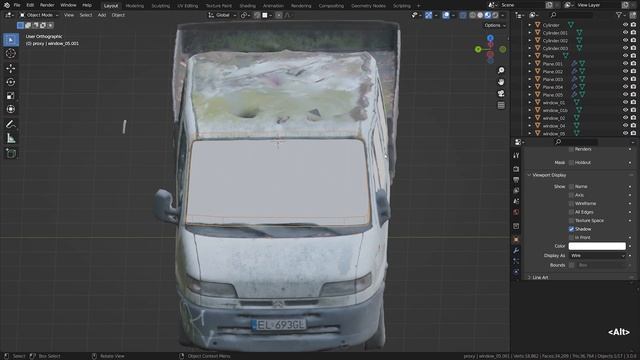The height and width of the screenshot is (360, 640).
Task: Open the Render properties tab
Action: [516, 169]
